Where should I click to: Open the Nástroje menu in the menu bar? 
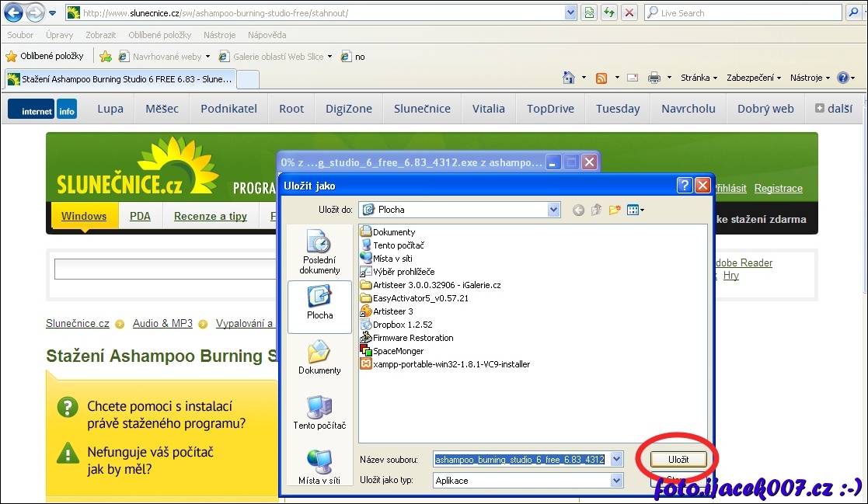coord(219,35)
